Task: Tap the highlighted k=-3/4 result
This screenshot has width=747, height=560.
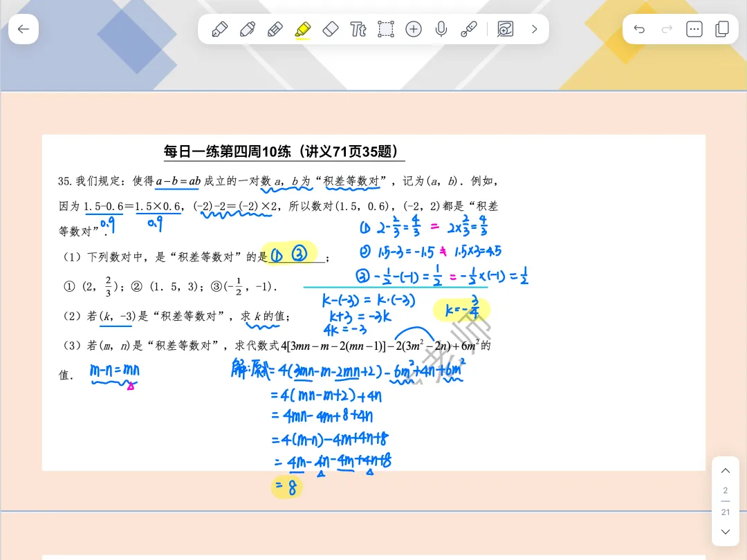Action: [461, 309]
